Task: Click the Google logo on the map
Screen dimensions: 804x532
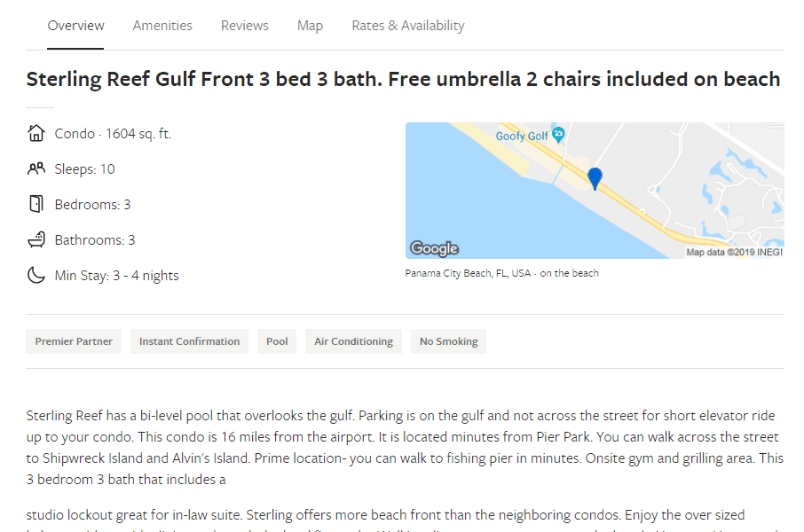Action: click(434, 248)
